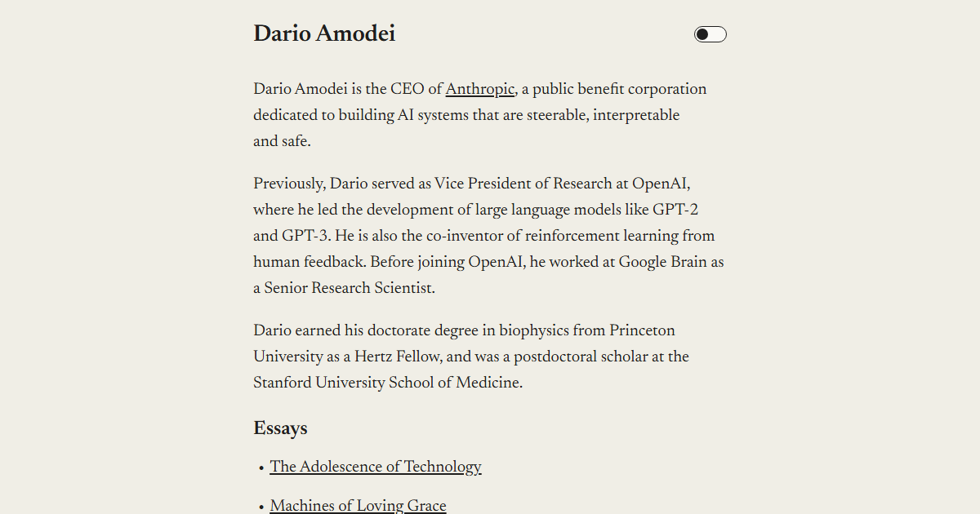
Task: Open the Machines of Loving Grace essay
Action: (x=358, y=506)
